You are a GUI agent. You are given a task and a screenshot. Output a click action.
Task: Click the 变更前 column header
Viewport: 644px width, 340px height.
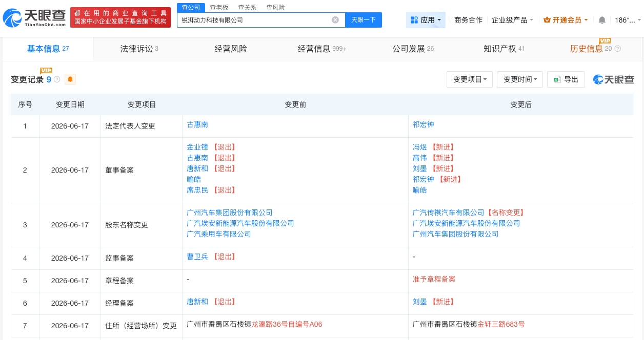tap(295, 104)
